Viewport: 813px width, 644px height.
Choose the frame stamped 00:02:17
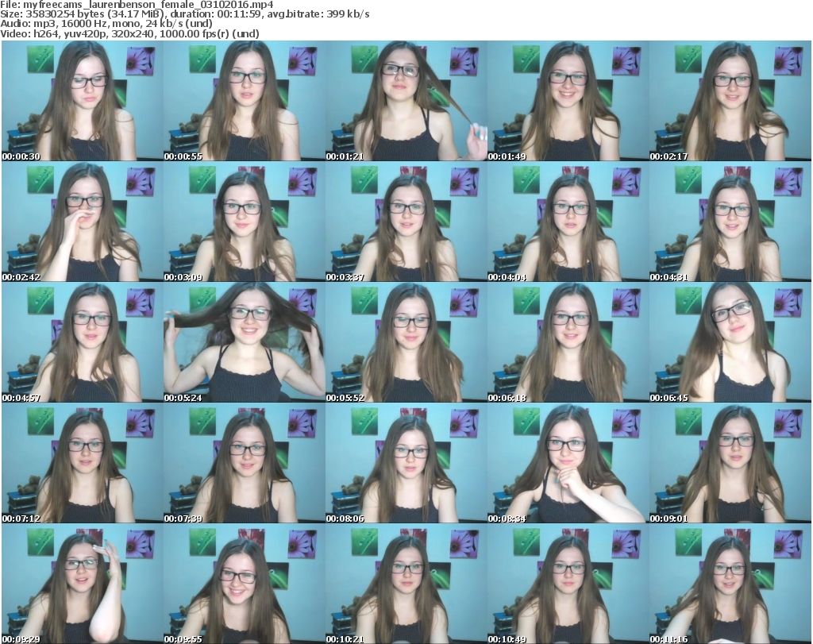pos(730,101)
